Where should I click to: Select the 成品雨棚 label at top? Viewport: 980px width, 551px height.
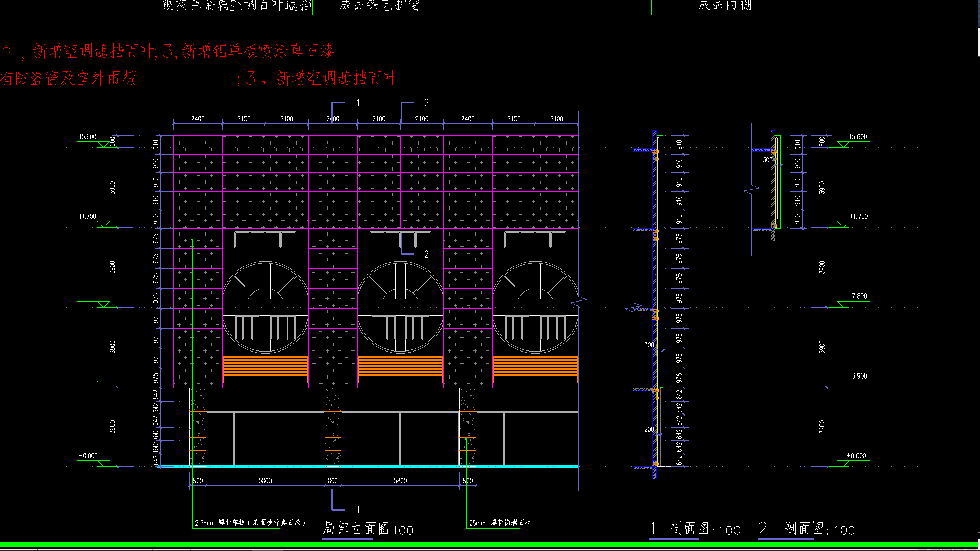pyautogui.click(x=725, y=5)
